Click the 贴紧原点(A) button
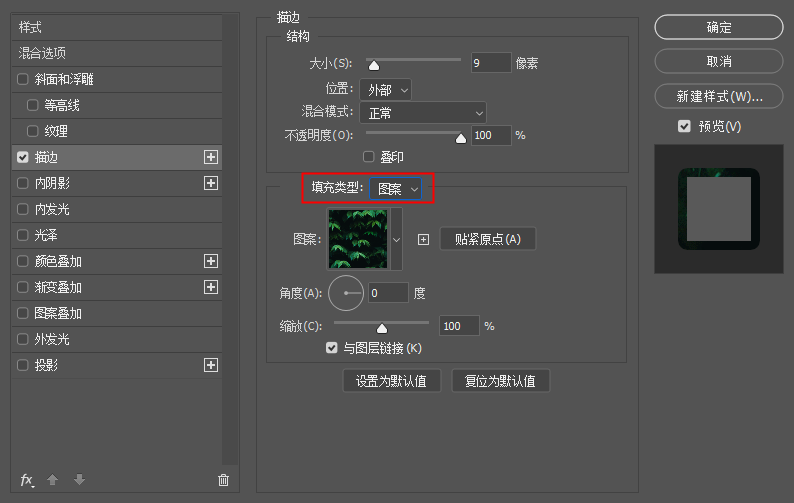 (x=488, y=239)
